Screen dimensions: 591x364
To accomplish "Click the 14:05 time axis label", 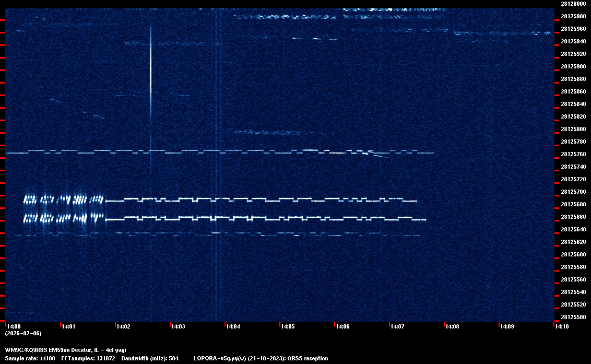I will pos(288,326).
